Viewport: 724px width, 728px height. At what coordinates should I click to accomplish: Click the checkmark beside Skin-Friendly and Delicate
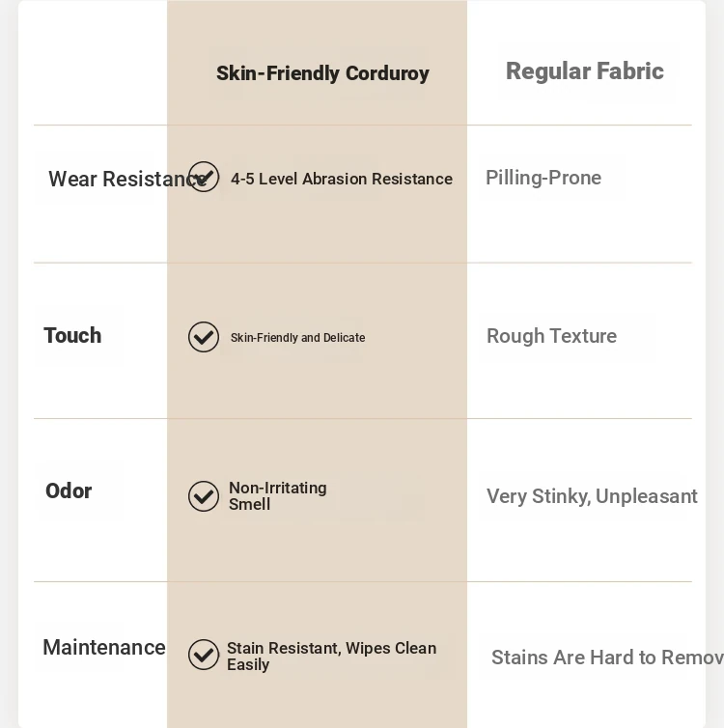click(x=204, y=337)
